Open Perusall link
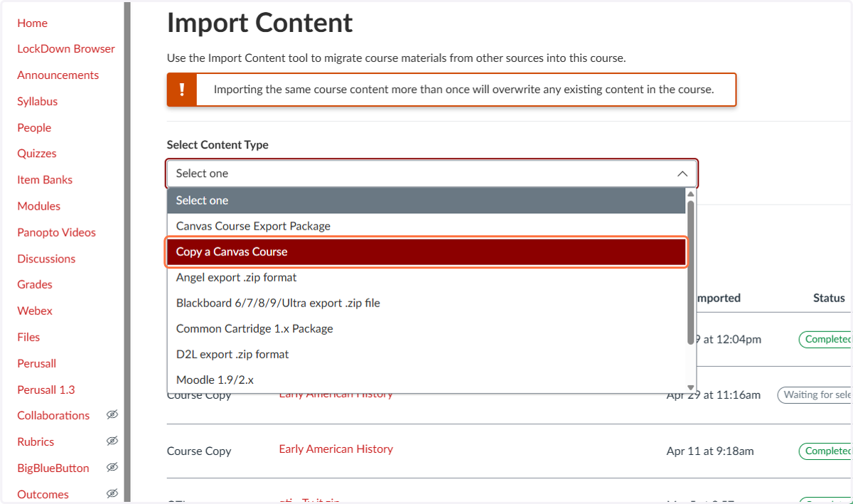This screenshot has width=853, height=504. (36, 363)
